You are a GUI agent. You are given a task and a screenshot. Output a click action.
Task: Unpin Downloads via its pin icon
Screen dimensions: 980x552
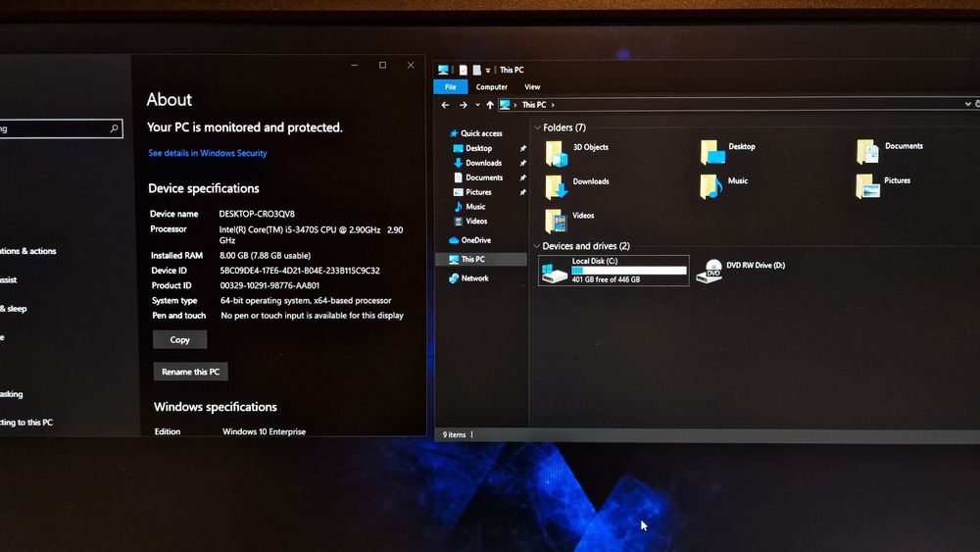coord(522,163)
